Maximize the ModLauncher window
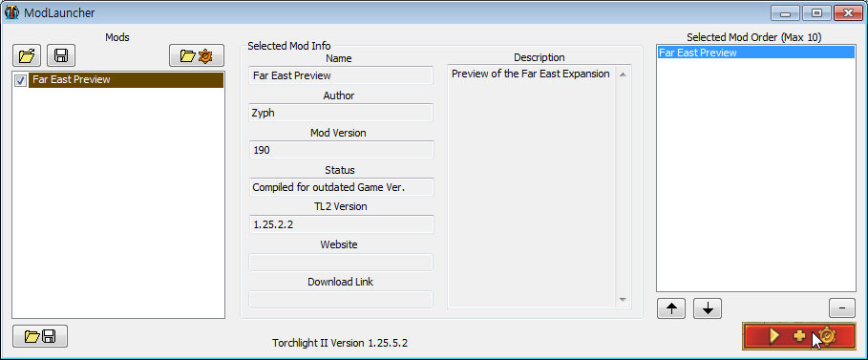 click(x=816, y=12)
